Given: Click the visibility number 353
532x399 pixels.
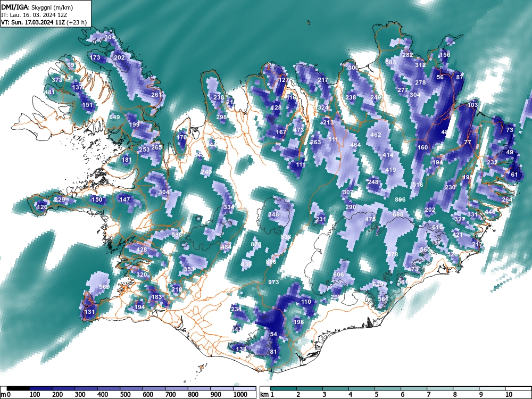Looking at the screenshot, I should click(x=189, y=269).
